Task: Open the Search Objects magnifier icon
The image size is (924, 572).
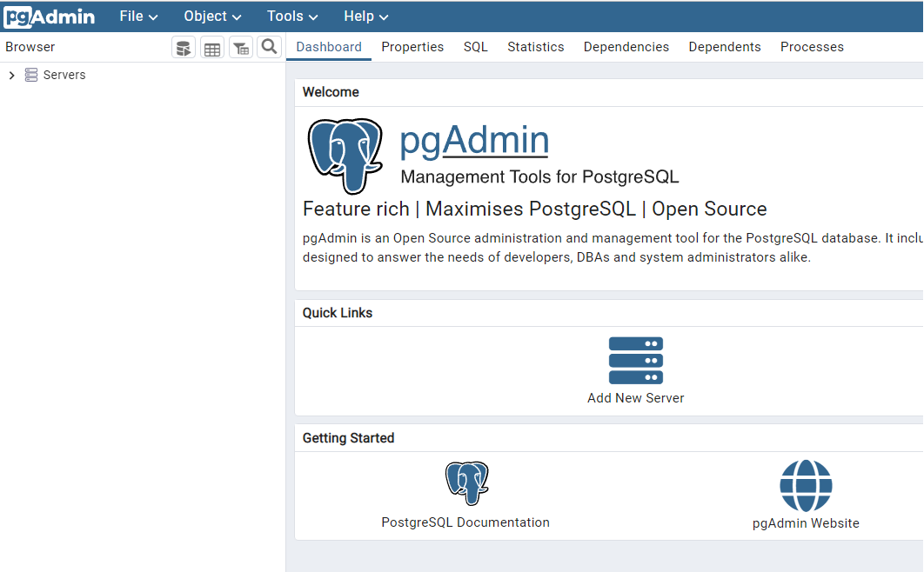Action: click(270, 47)
